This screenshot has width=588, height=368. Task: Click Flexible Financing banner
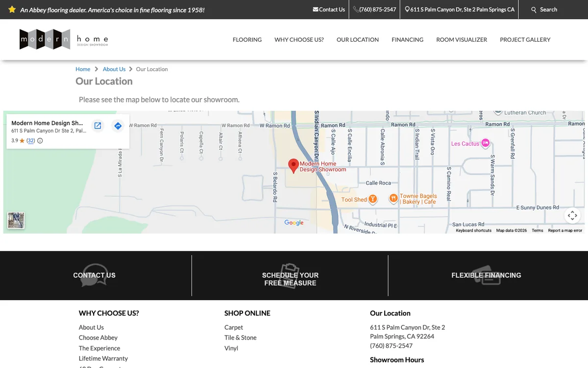[486, 275]
